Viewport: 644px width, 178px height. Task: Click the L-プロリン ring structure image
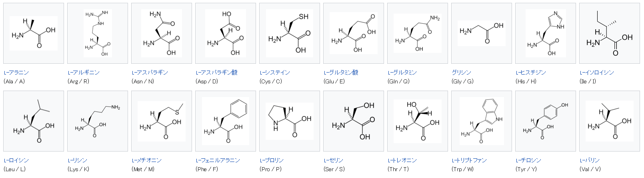290,121
